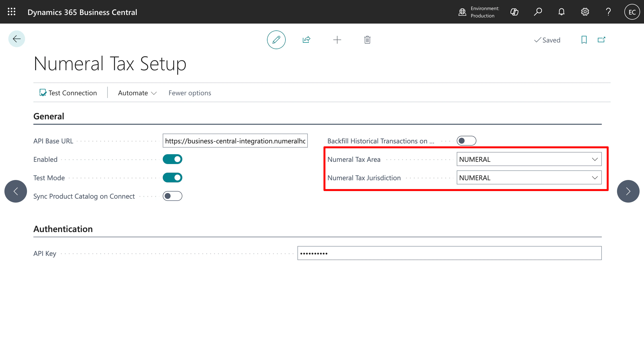Image resolution: width=644 pixels, height=359 pixels.
Task: Toggle the Test Mode switch
Action: click(x=173, y=178)
